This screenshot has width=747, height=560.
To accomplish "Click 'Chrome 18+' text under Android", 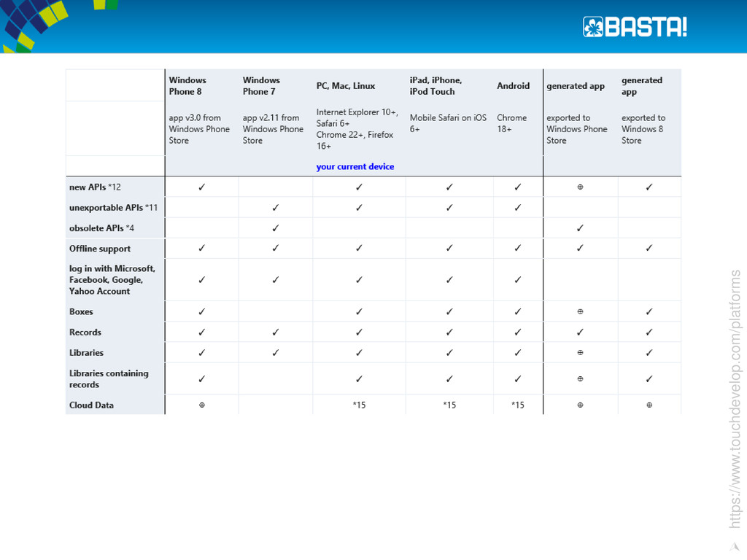I will pos(511,123).
